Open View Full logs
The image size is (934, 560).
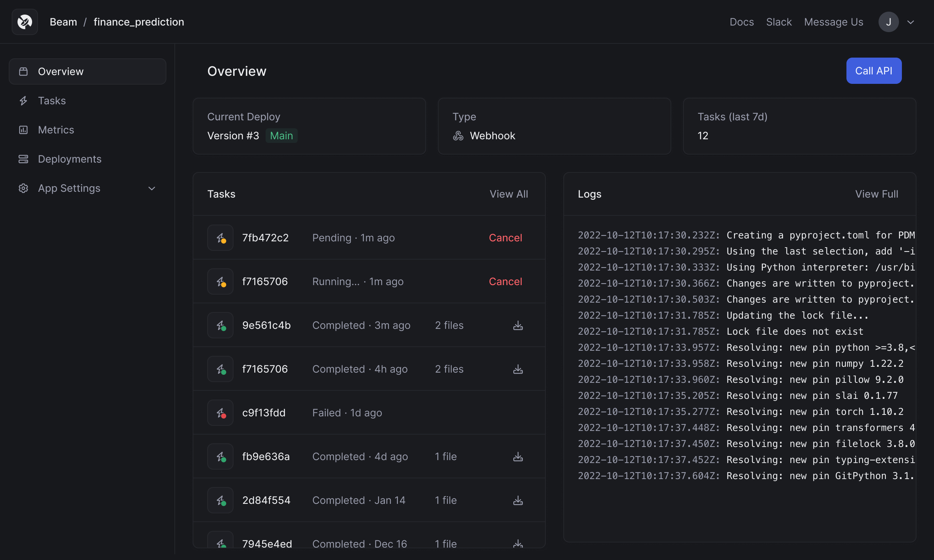(876, 194)
